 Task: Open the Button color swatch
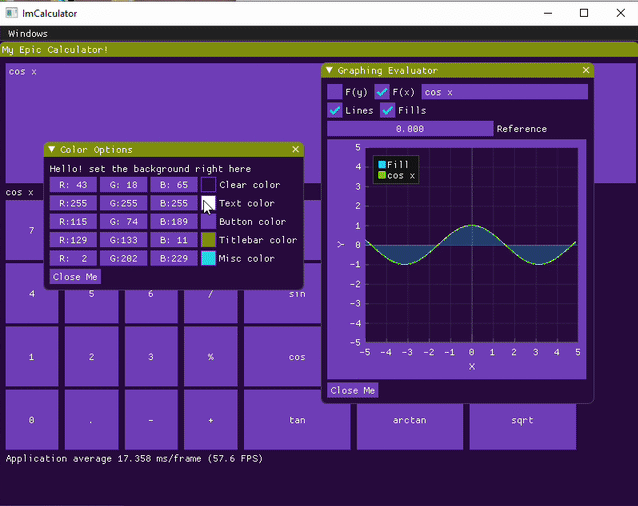pyautogui.click(x=208, y=221)
